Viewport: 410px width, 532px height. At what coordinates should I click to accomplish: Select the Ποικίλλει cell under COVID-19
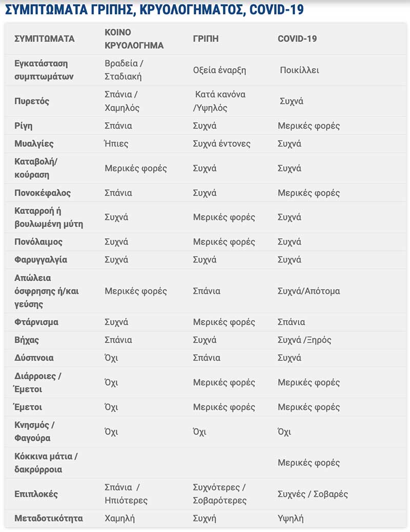tap(299, 70)
